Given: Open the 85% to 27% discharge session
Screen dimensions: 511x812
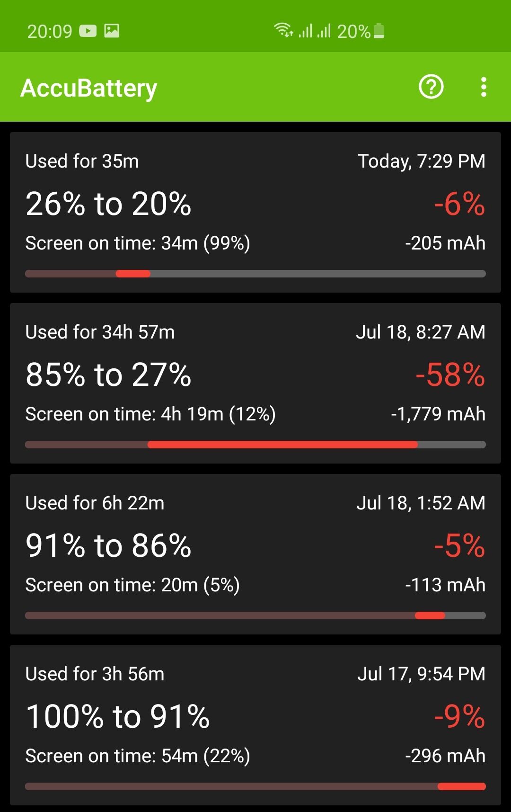Looking at the screenshot, I should coord(255,383).
